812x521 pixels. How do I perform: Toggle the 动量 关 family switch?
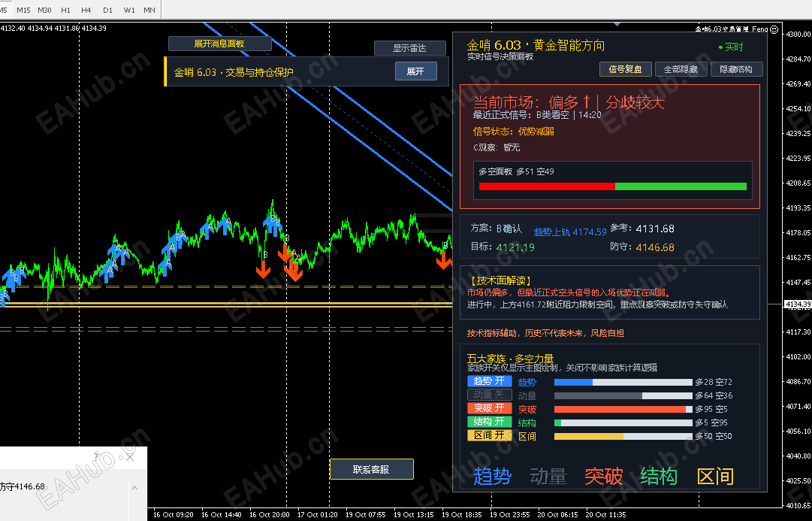pos(489,395)
